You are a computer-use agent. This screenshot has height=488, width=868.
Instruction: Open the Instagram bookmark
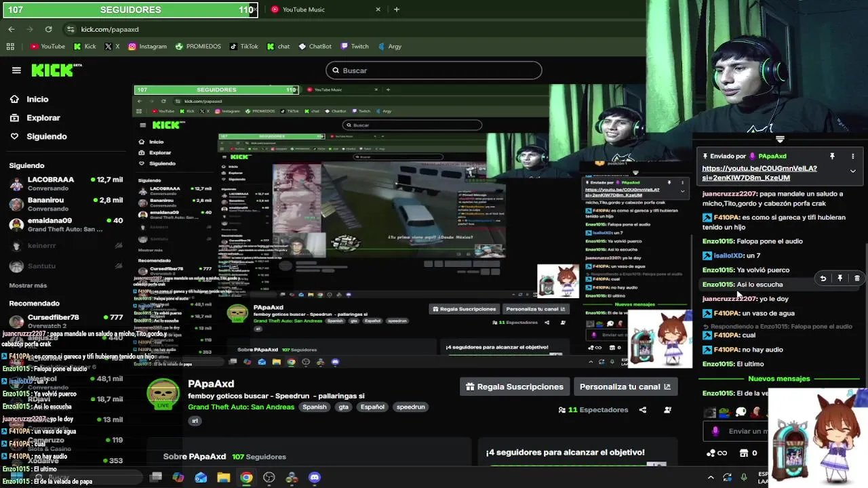point(147,47)
